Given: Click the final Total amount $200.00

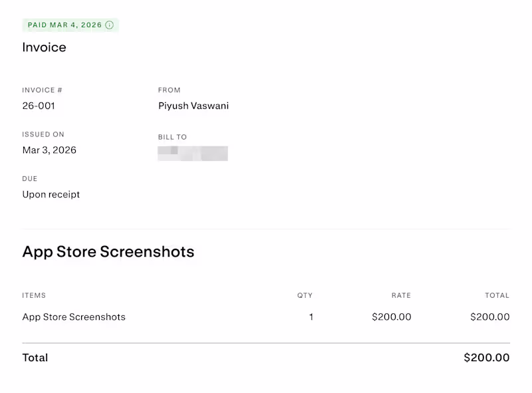Looking at the screenshot, I should (x=487, y=358).
